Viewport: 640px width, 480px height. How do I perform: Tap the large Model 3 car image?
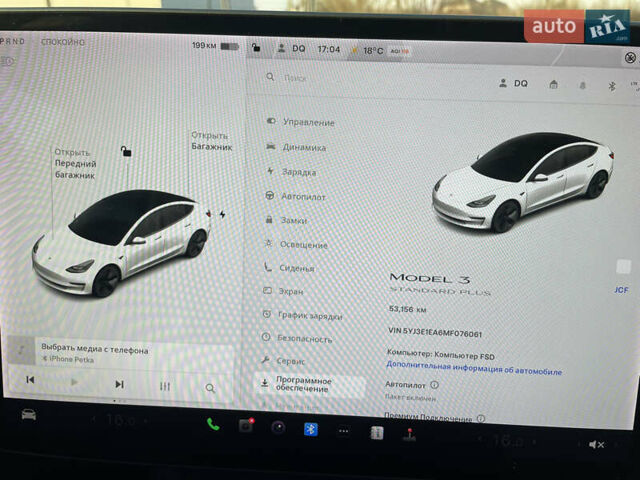(523, 182)
